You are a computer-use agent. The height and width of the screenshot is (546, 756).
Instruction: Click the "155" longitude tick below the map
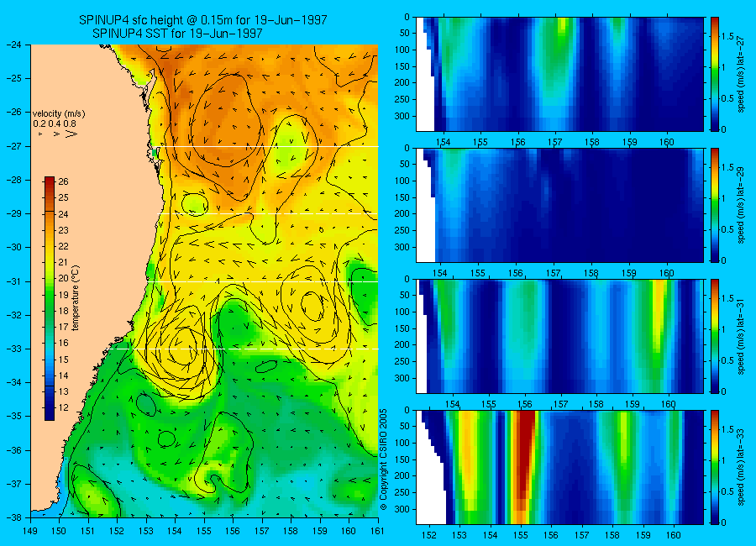pos(204,531)
